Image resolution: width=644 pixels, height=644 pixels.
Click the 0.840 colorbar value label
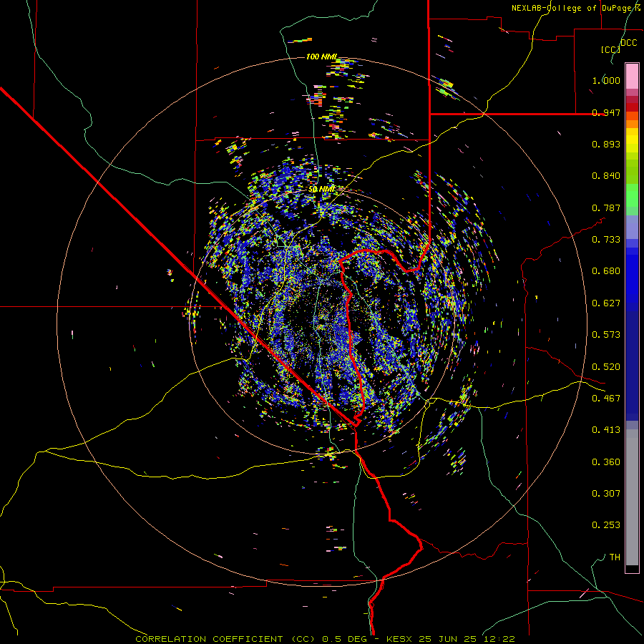pos(606,176)
